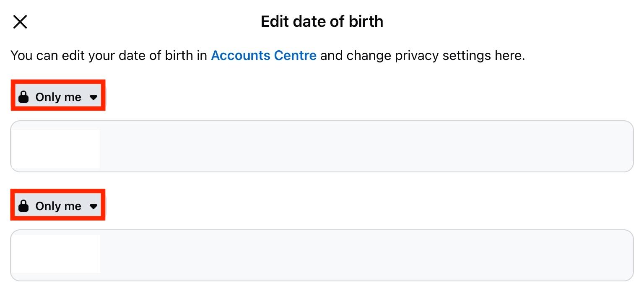Screen dimensions: 644x291
Task: Open the first Only me privacy dropdown
Action: (58, 97)
